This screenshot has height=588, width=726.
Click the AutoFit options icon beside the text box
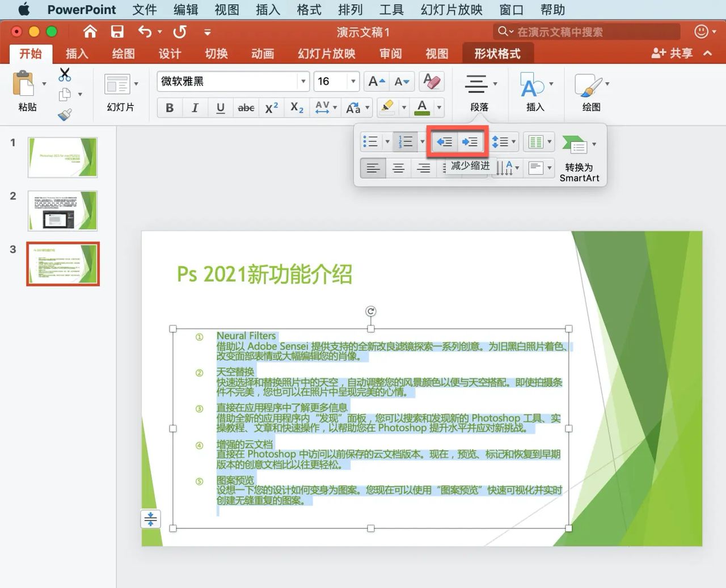150,519
